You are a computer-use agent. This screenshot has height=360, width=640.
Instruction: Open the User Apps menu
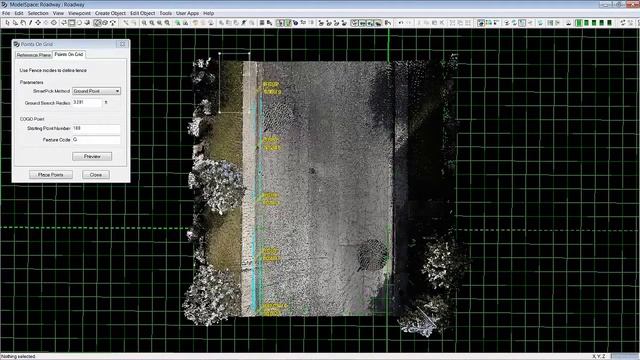tap(187, 13)
